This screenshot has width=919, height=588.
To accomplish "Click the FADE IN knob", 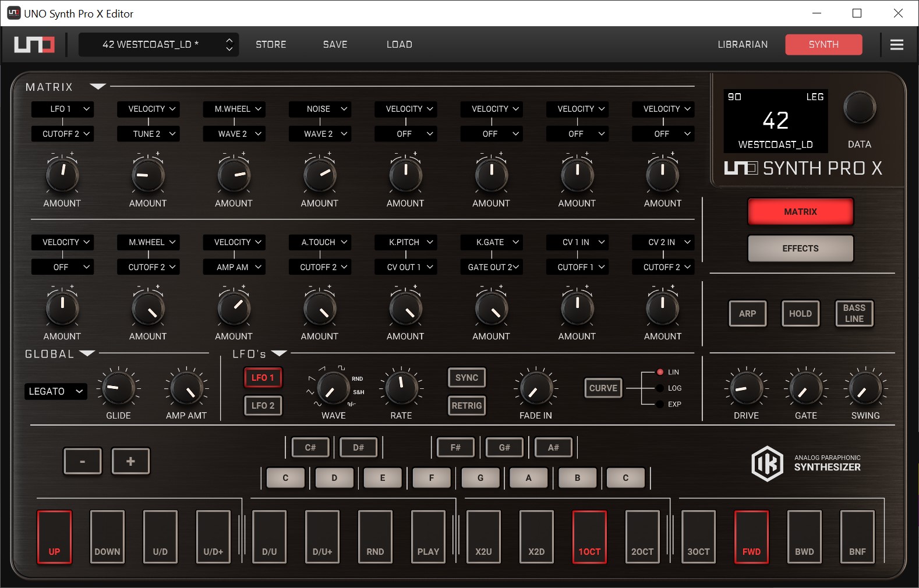I will 536,388.
